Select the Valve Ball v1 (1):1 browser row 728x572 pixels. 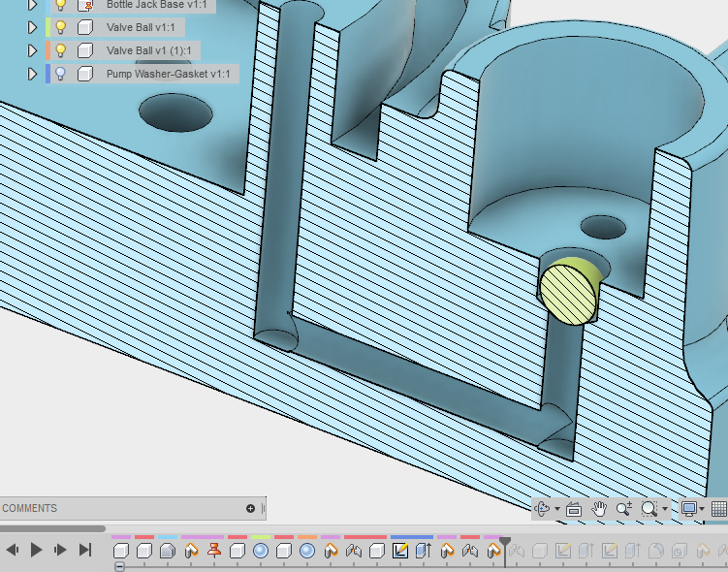tap(123, 50)
